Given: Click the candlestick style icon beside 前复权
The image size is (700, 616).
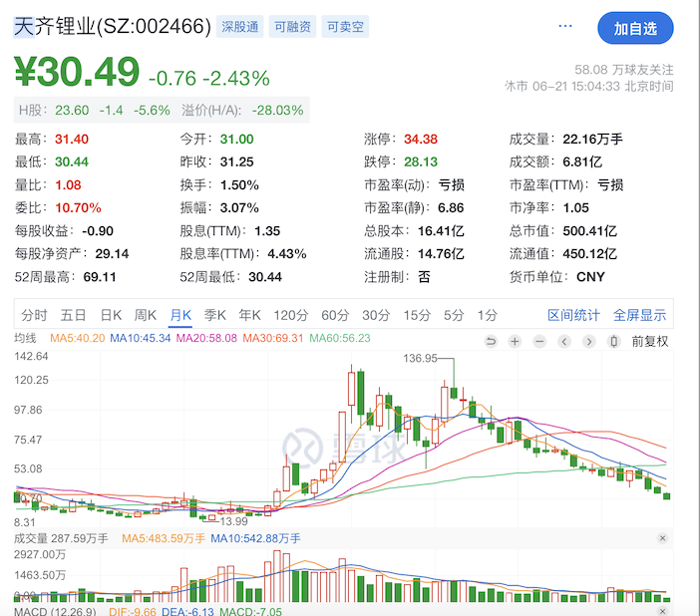Looking at the screenshot, I should coord(614,342).
